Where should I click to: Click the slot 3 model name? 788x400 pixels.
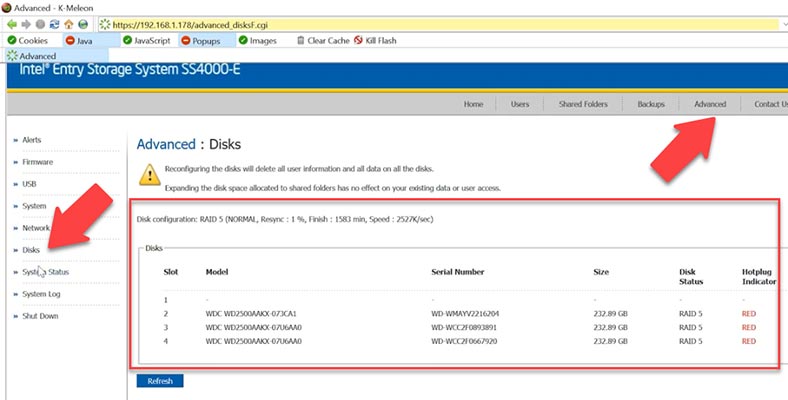(x=253, y=327)
